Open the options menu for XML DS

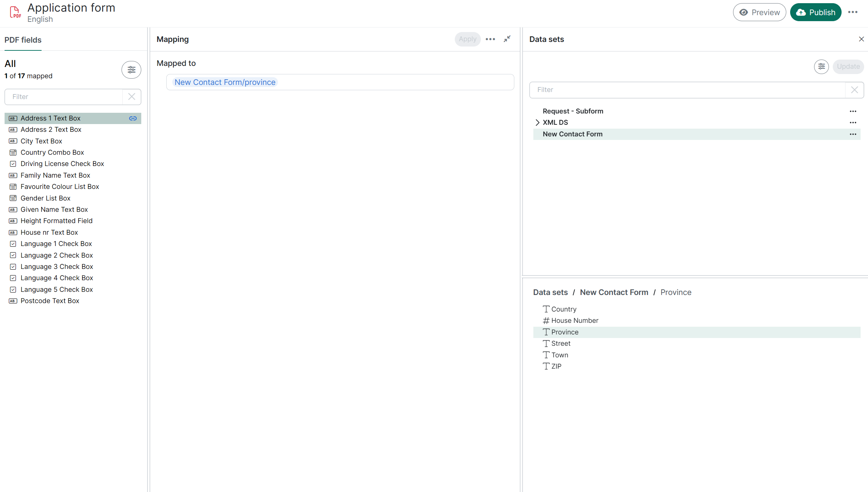point(852,123)
